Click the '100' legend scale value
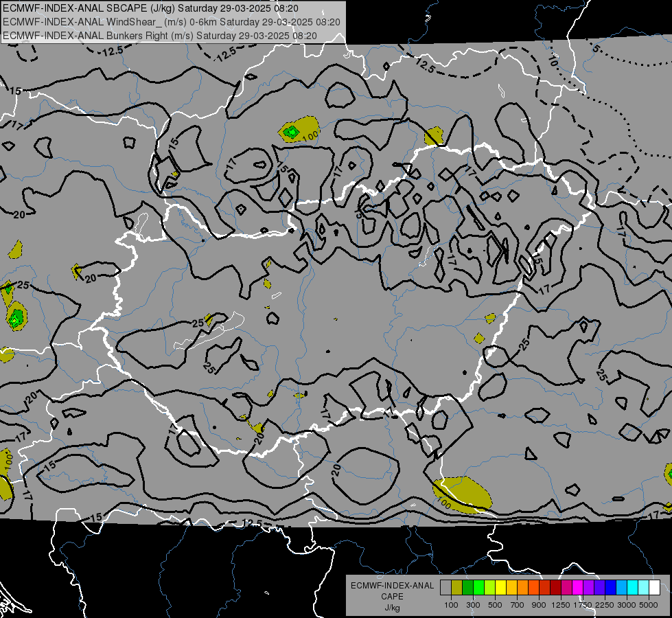Viewport: 672px width, 618px height. pos(451,605)
